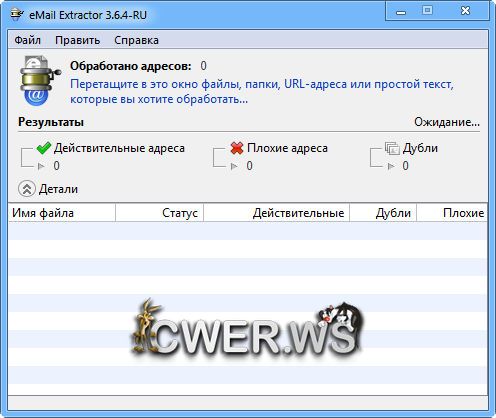Click the Дубли results label
Screen dimensions: 496x418
pyautogui.click(x=420, y=148)
